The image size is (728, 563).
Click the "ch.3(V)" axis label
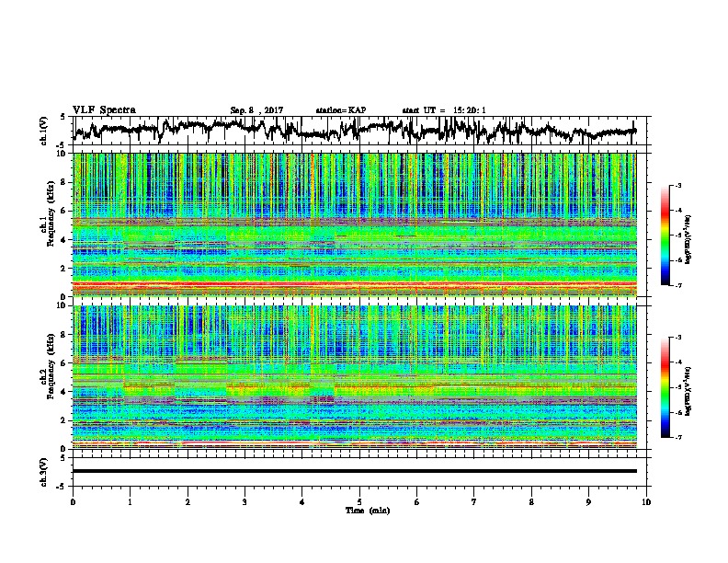pyautogui.click(x=44, y=472)
